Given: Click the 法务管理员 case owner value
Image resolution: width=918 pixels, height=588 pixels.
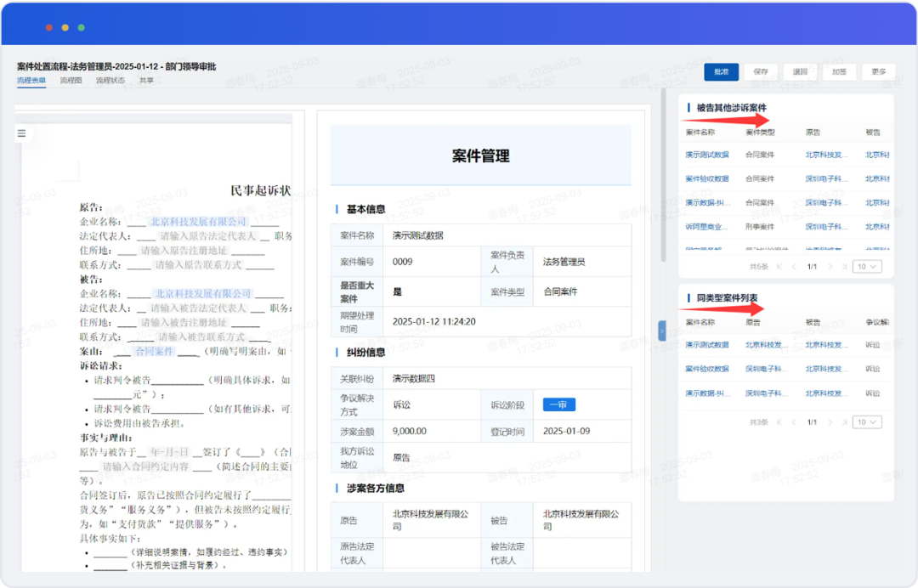Looking at the screenshot, I should (564, 262).
